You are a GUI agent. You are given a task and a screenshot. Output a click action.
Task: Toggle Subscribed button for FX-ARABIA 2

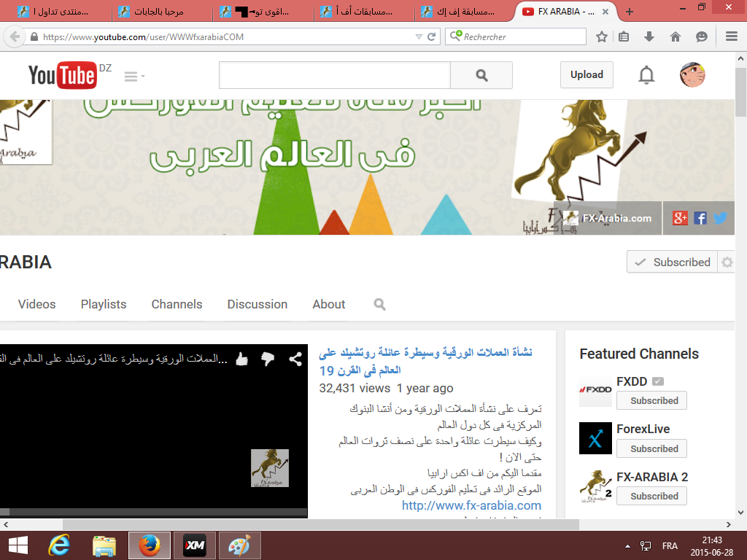pyautogui.click(x=651, y=496)
